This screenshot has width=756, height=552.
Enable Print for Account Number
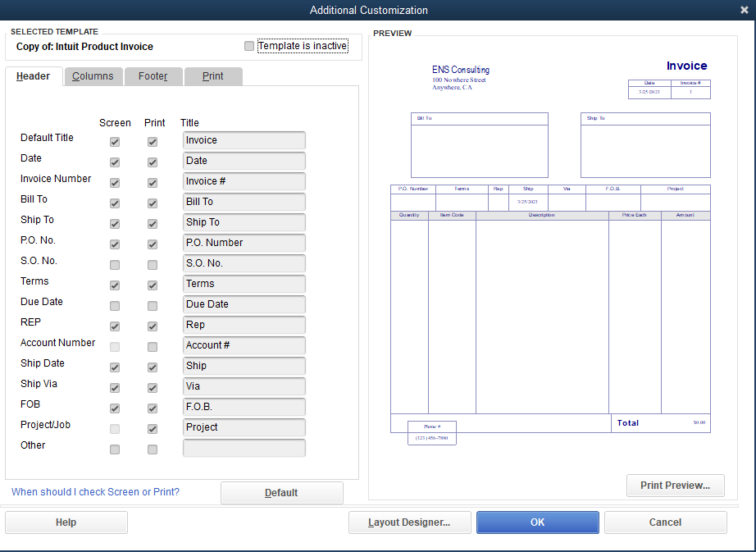click(x=153, y=347)
